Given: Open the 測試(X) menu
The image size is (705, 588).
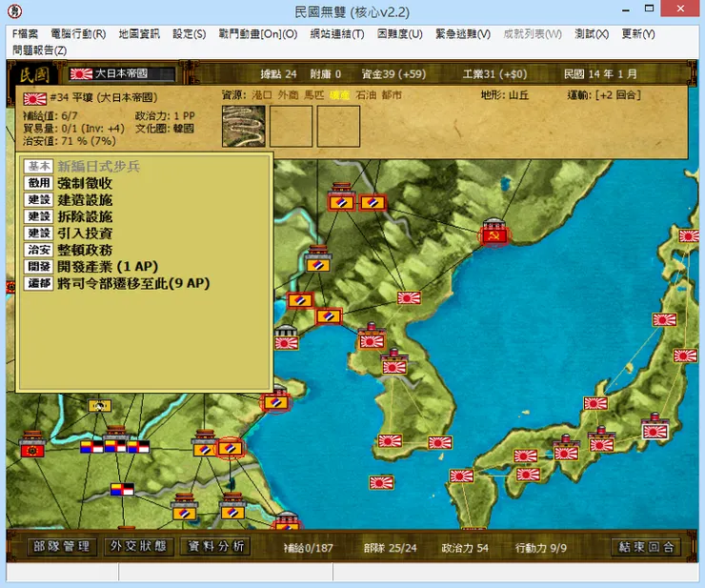Looking at the screenshot, I should 592,34.
